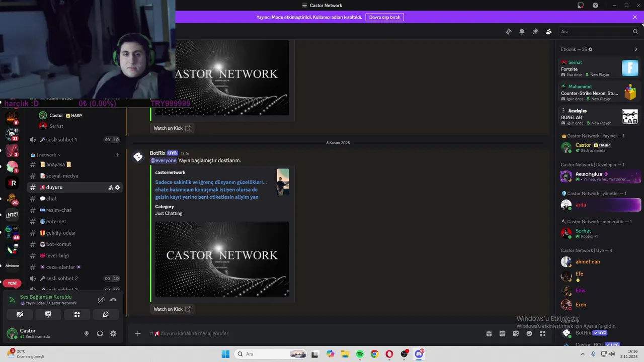The image size is (644, 362).
Task: Click the upper Watch on Kick button
Action: 172,128
